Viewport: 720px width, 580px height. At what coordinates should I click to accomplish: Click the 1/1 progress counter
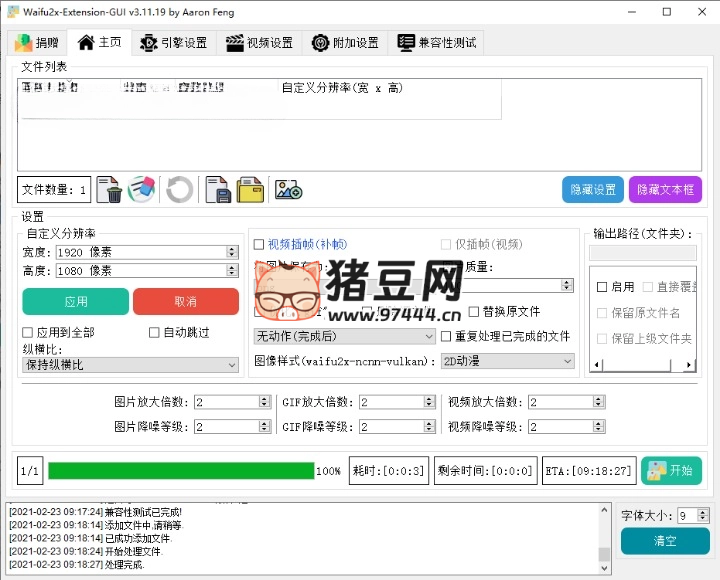click(x=30, y=471)
